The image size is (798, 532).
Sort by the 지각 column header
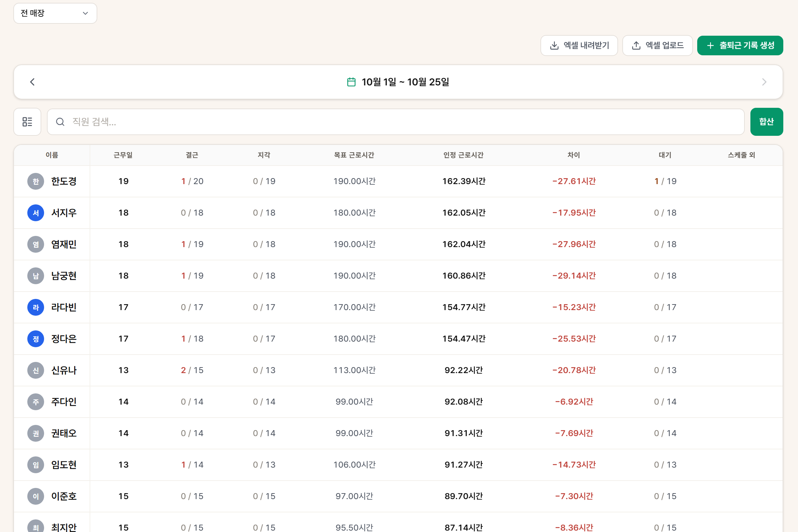tap(264, 155)
